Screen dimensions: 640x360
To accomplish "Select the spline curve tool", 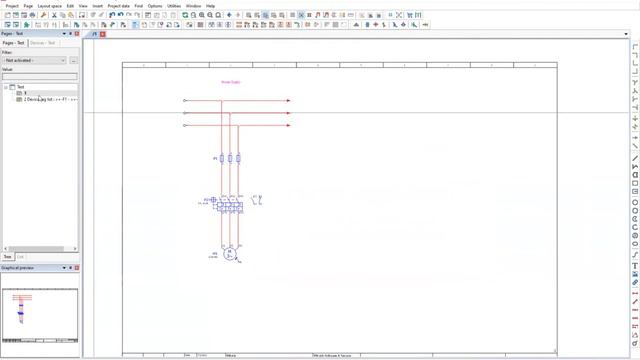I will pyautogui.click(x=635, y=255).
